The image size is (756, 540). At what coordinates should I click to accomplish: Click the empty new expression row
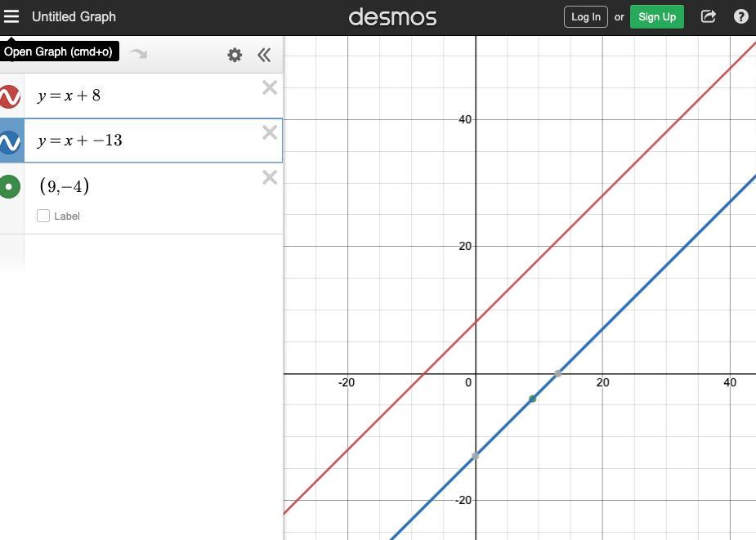(x=154, y=253)
